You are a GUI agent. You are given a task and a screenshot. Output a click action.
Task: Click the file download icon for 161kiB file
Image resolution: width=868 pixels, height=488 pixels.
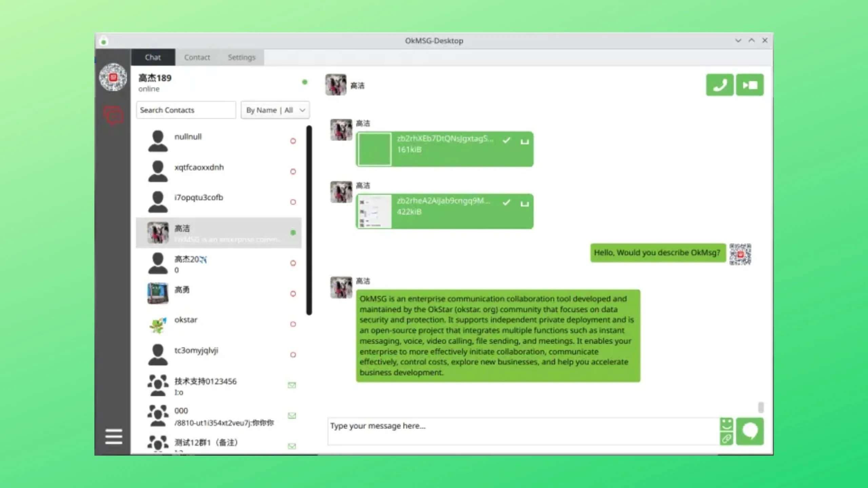click(x=524, y=141)
